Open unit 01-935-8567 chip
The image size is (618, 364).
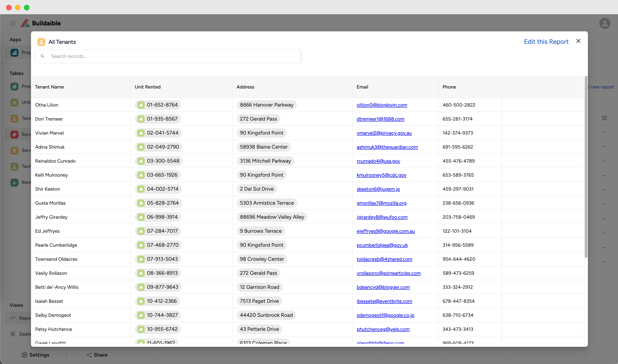158,119
